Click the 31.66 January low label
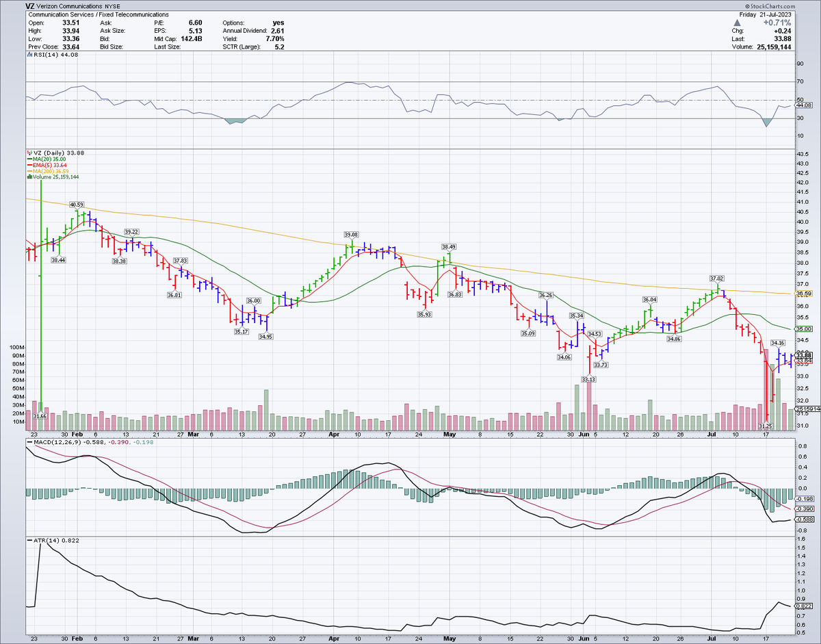Image resolution: width=821 pixels, height=644 pixels. tap(40, 415)
